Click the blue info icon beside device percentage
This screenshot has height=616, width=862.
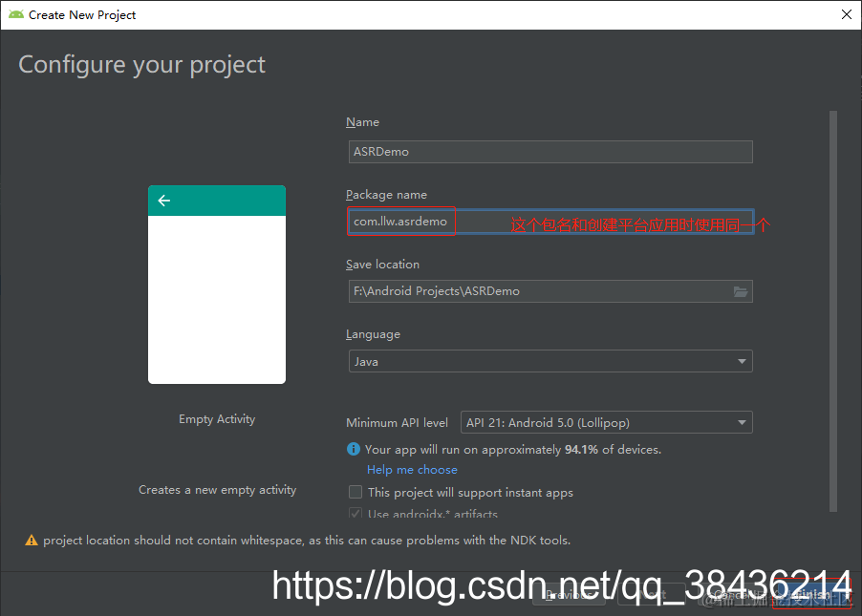[x=353, y=449]
